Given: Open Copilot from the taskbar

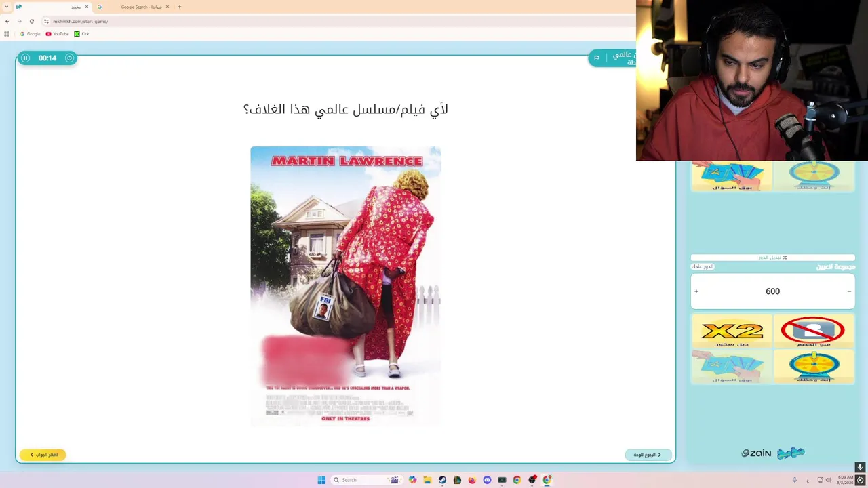Looking at the screenshot, I should click(x=412, y=480).
